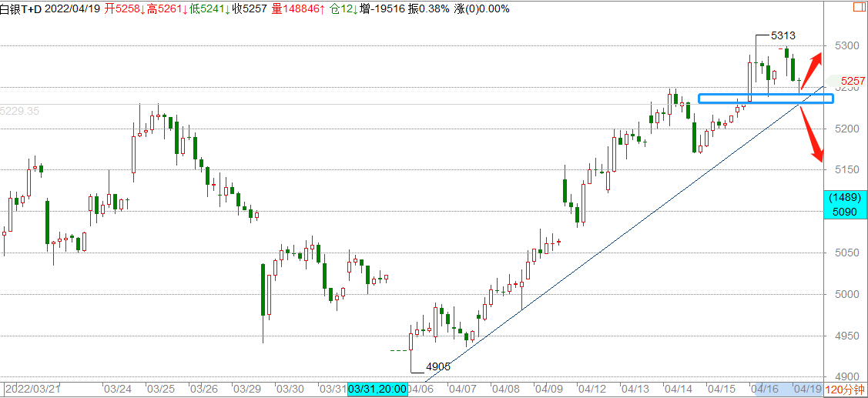Open the 120分钟 period selector
Screen dimensions: 868x398
pyautogui.click(x=846, y=390)
